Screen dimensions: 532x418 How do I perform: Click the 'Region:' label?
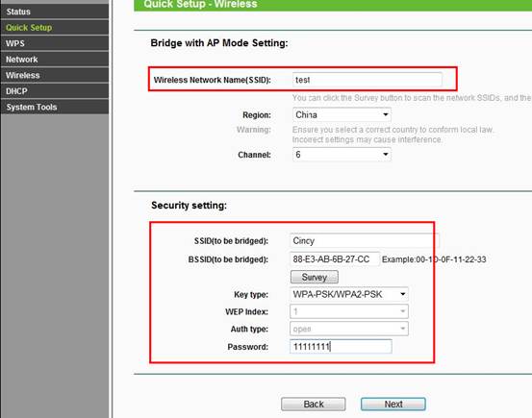click(x=257, y=115)
